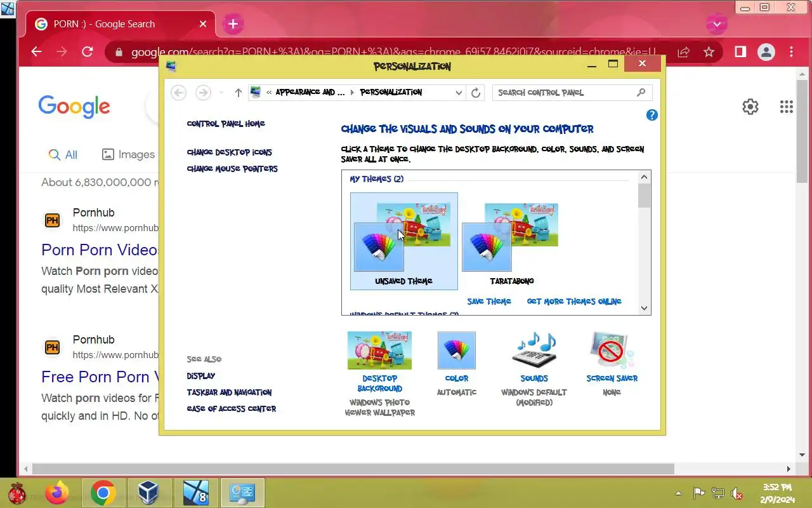This screenshot has height=508, width=812.
Task: Click the Personalization breadcrumb segment
Action: click(x=391, y=93)
